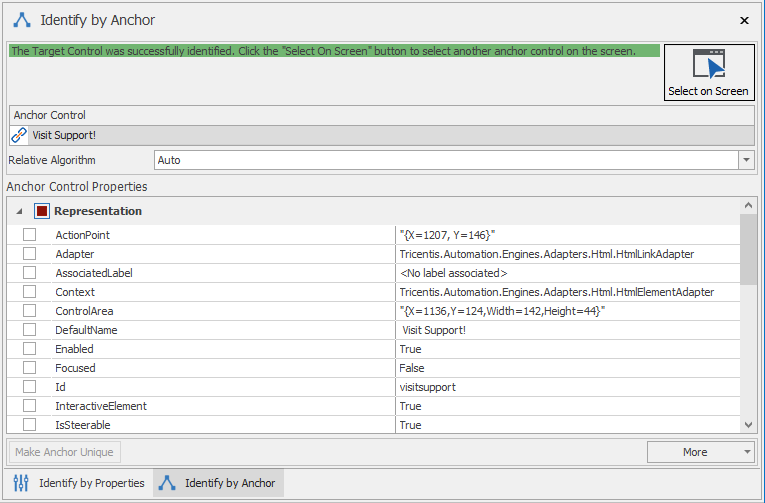The height and width of the screenshot is (503, 765).
Task: Check the Id property checkbox
Action: click(x=29, y=387)
